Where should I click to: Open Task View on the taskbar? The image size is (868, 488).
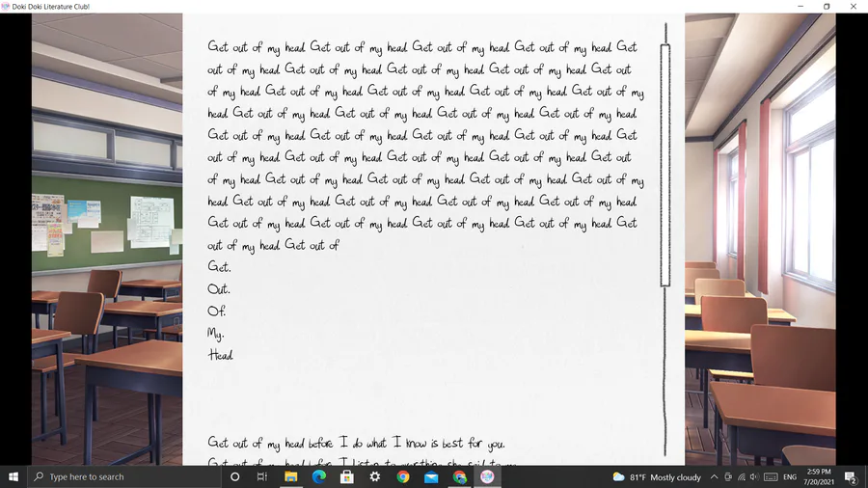262,476
